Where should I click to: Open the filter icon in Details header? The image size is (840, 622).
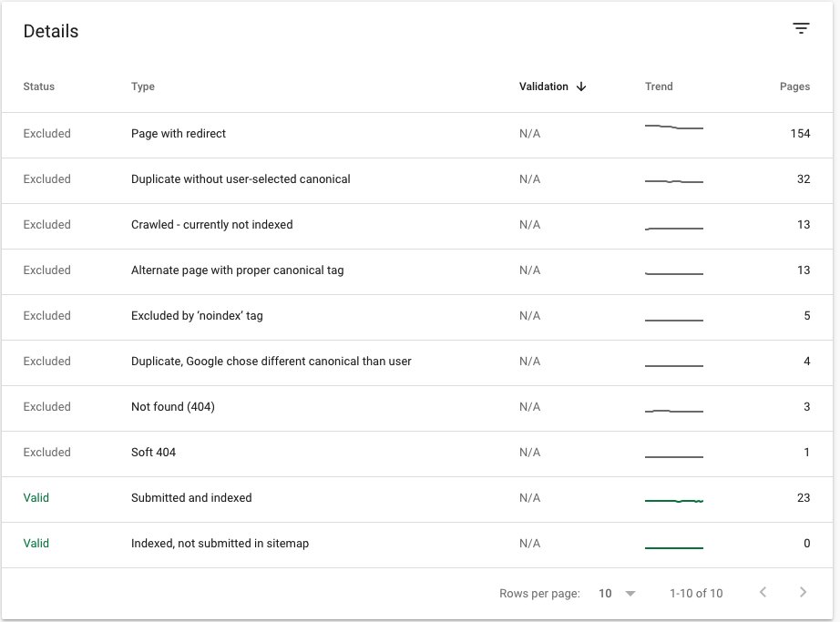(801, 29)
